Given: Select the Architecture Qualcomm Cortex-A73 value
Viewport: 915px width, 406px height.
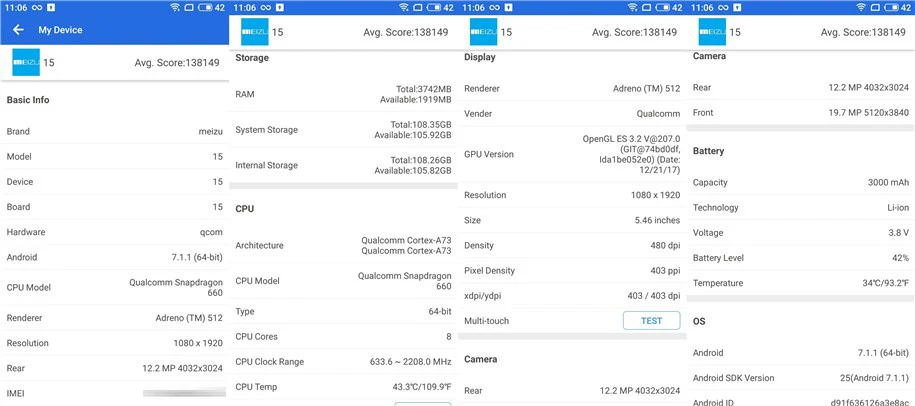Looking at the screenshot, I should pos(406,246).
